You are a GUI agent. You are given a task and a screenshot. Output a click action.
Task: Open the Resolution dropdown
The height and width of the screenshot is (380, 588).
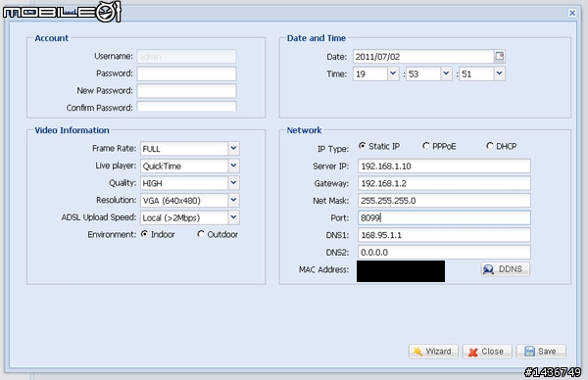(x=233, y=200)
